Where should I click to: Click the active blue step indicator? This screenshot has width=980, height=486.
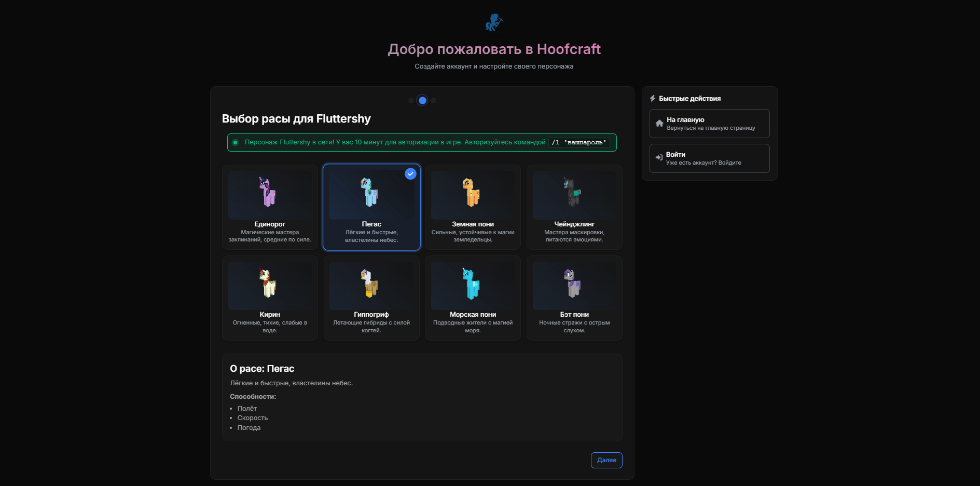pyautogui.click(x=422, y=100)
